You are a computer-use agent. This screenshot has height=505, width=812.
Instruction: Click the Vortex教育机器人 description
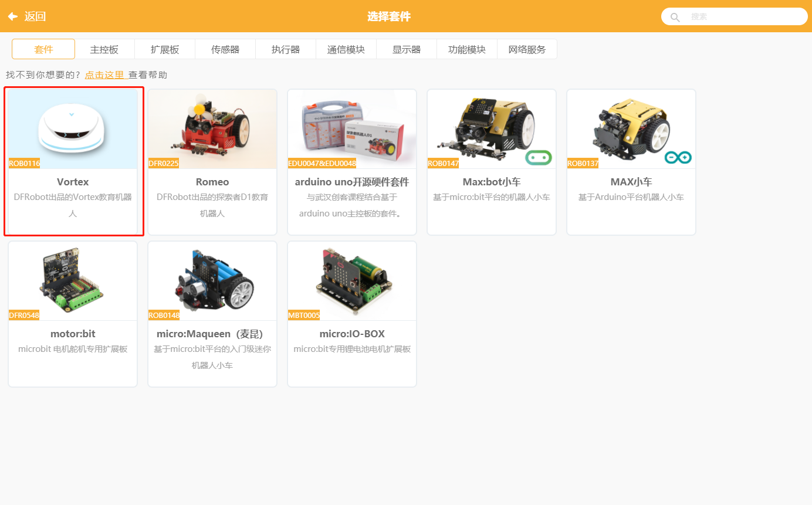[73, 205]
